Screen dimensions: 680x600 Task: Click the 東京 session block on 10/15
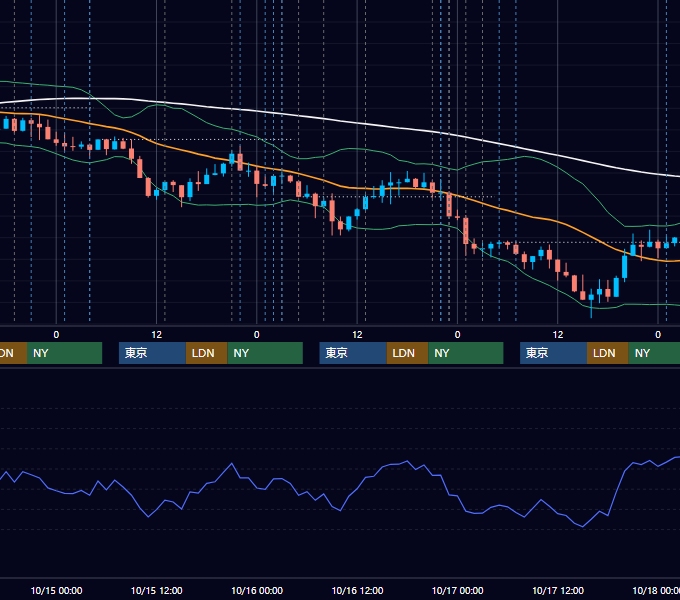tap(152, 353)
